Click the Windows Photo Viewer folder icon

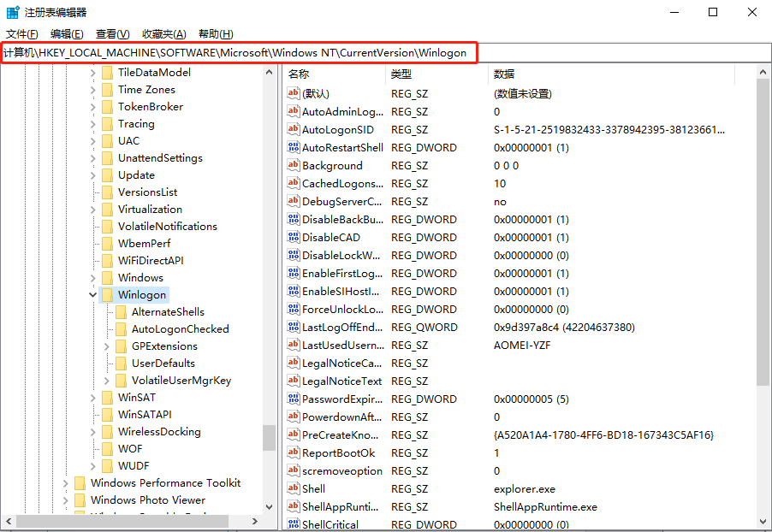point(80,500)
